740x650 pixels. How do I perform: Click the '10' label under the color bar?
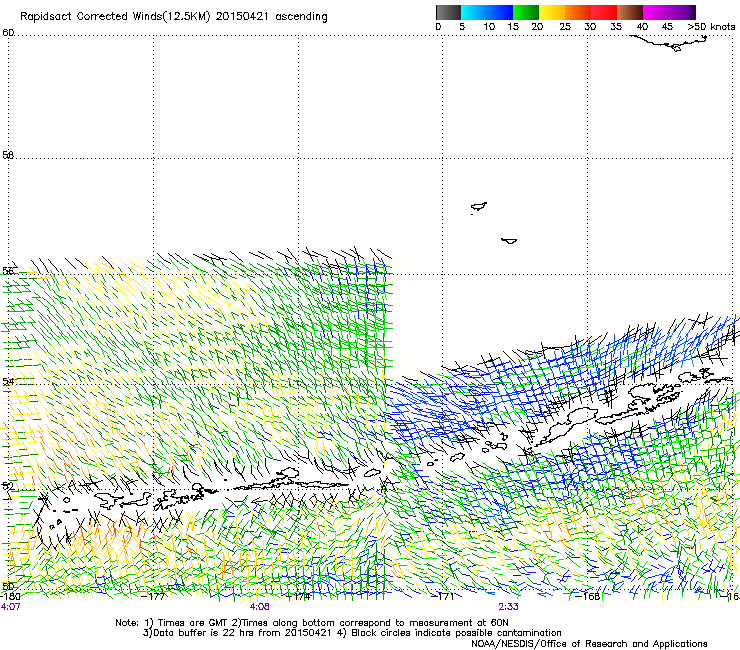pyautogui.click(x=489, y=27)
